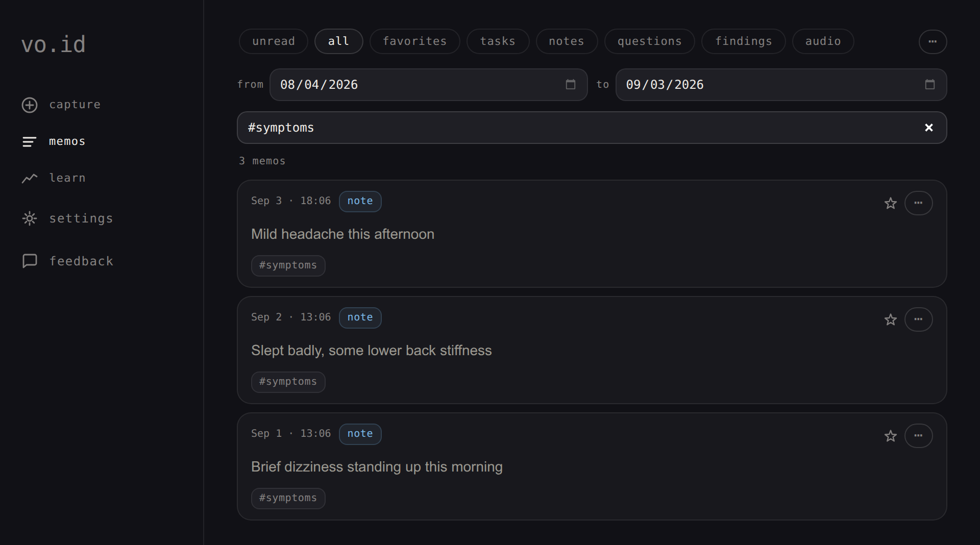Click 'Slept badly, some lower back stiffness'
Screen dimensions: 980x545
click(372, 351)
